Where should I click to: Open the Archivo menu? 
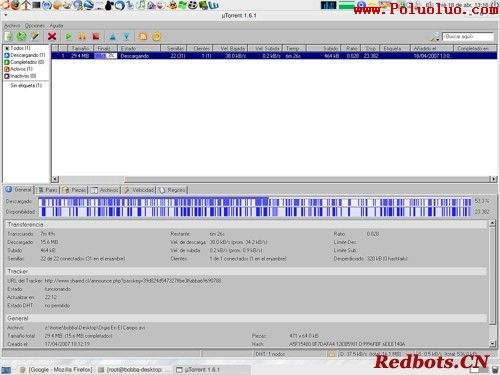coord(12,26)
